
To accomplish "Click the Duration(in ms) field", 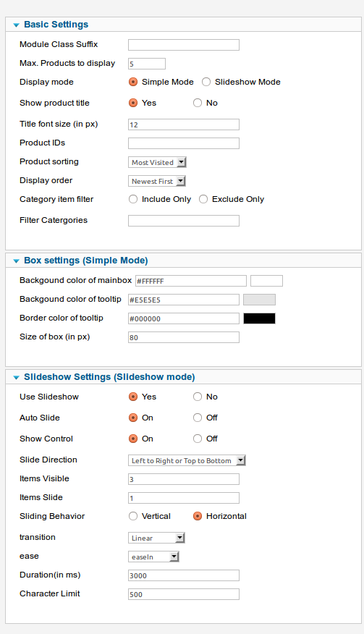I will tap(184, 575).
